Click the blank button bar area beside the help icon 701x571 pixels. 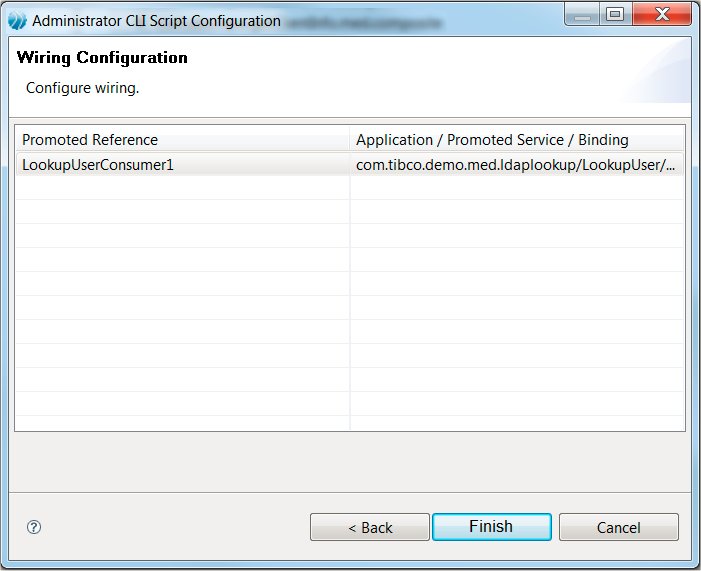(x=170, y=527)
